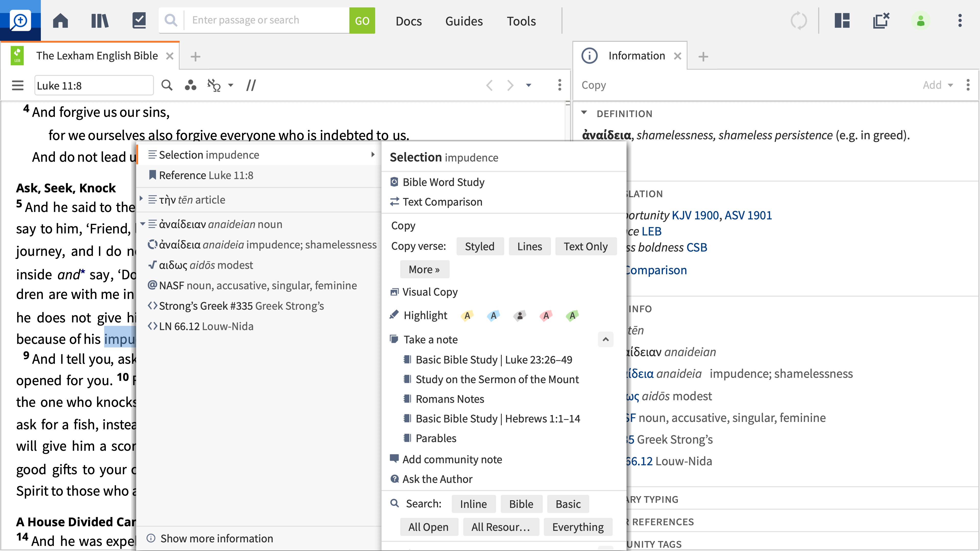Click the More » button
980x551 pixels.
pyautogui.click(x=424, y=269)
